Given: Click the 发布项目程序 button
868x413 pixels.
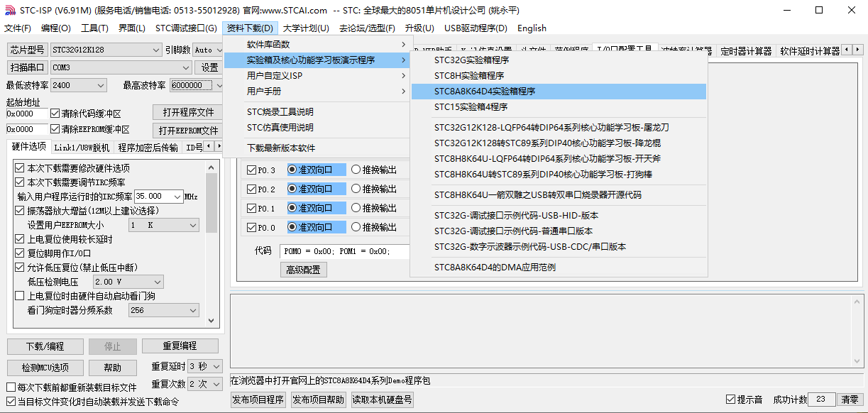Looking at the screenshot, I should pos(259,400).
